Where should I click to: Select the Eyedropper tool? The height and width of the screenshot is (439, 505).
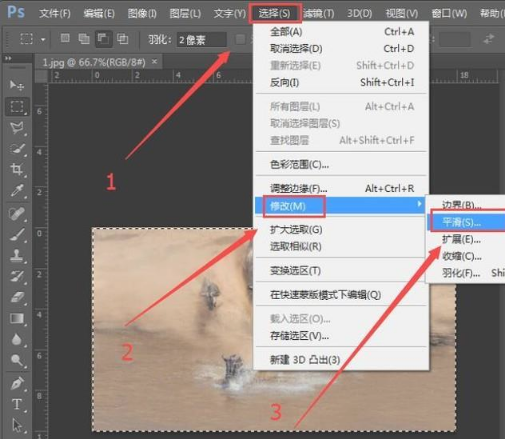[x=17, y=190]
